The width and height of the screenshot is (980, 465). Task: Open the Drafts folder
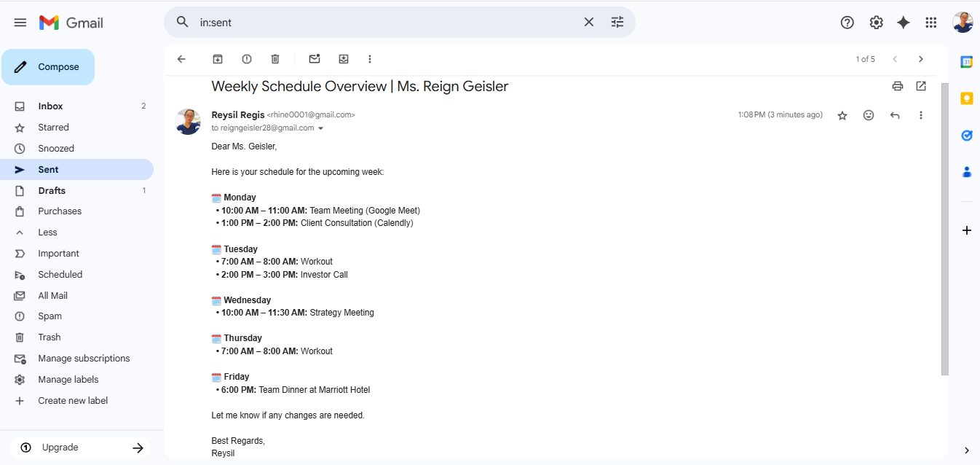[x=52, y=191]
